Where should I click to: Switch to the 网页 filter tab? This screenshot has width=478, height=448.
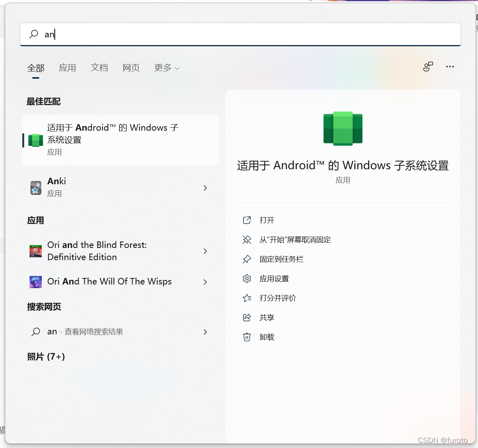131,68
